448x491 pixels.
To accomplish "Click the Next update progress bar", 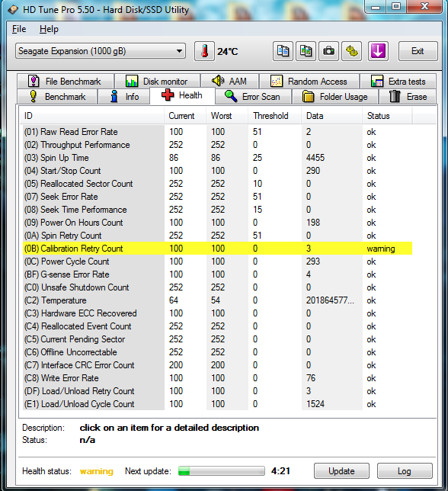I will tap(222, 471).
